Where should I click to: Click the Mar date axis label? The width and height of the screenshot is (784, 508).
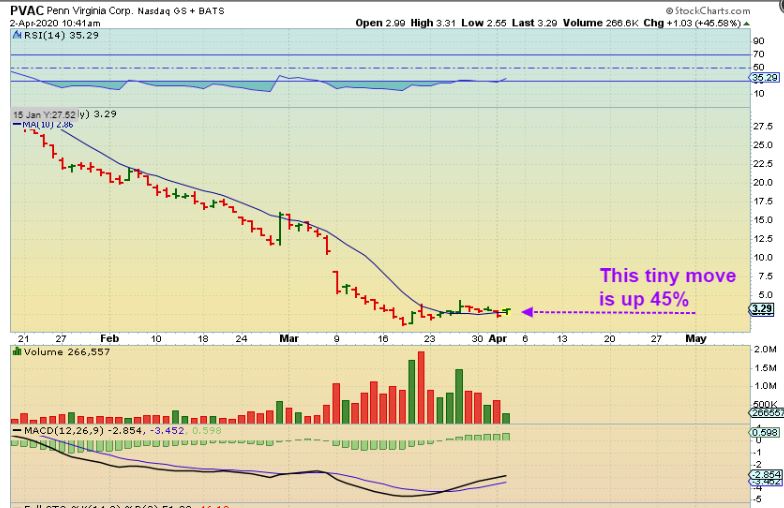click(x=288, y=338)
